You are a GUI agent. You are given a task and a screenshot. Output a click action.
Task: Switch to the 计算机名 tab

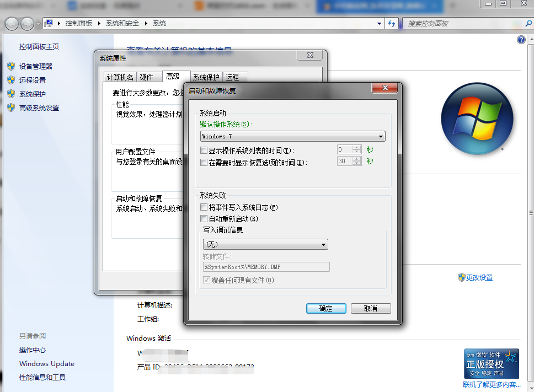pyautogui.click(x=120, y=77)
